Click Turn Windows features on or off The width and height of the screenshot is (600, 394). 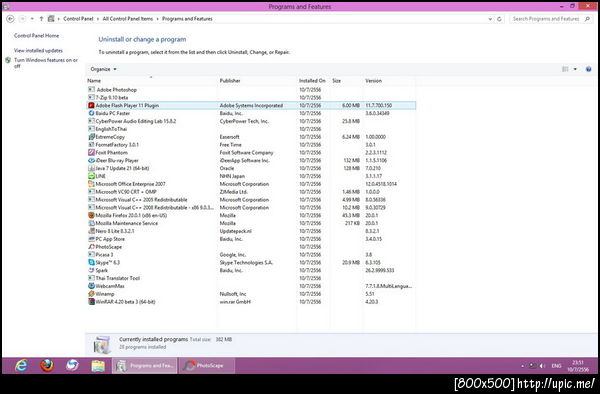[x=46, y=63]
